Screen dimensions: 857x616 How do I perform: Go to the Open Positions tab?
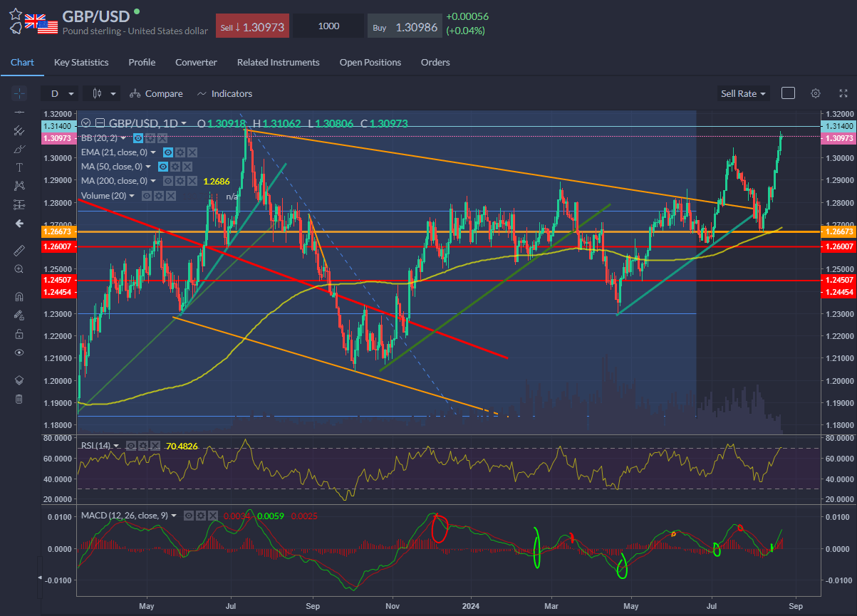tap(370, 62)
